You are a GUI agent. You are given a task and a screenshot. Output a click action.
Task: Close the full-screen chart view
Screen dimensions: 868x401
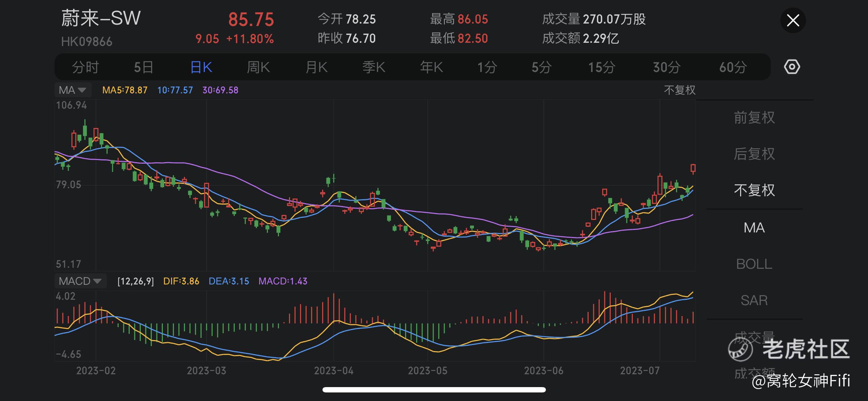click(793, 20)
